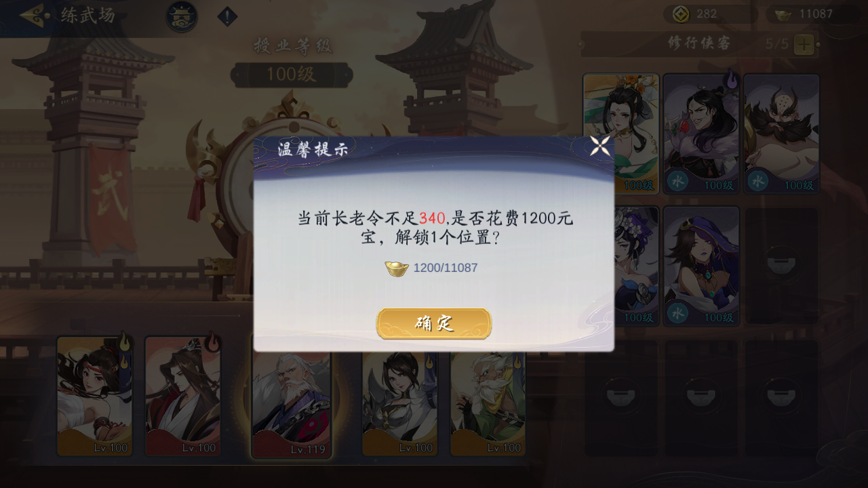Viewport: 868px width, 488px height.
Task: Select the long-haired swordsman Lv.100 card
Action: point(182,396)
